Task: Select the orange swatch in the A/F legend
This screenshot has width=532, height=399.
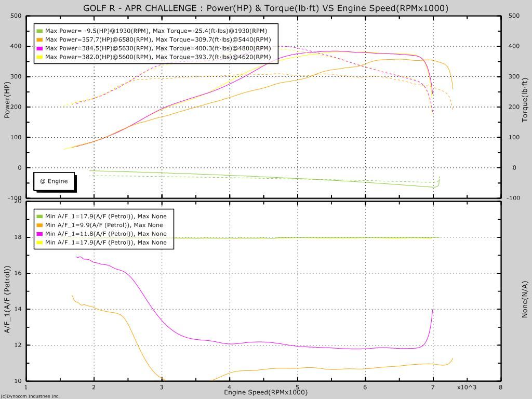Action: 39,225
